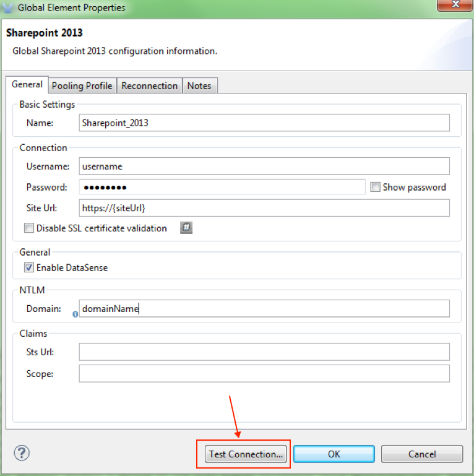This screenshot has width=474, height=476.
Task: Click the Sharepoint 2013 heading text
Action: click(x=45, y=33)
